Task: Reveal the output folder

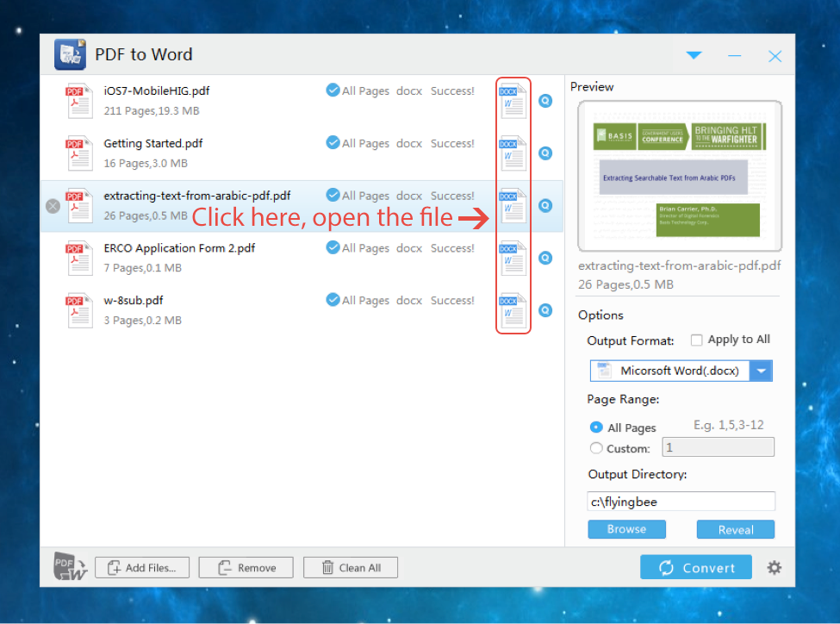Action: coord(736,529)
